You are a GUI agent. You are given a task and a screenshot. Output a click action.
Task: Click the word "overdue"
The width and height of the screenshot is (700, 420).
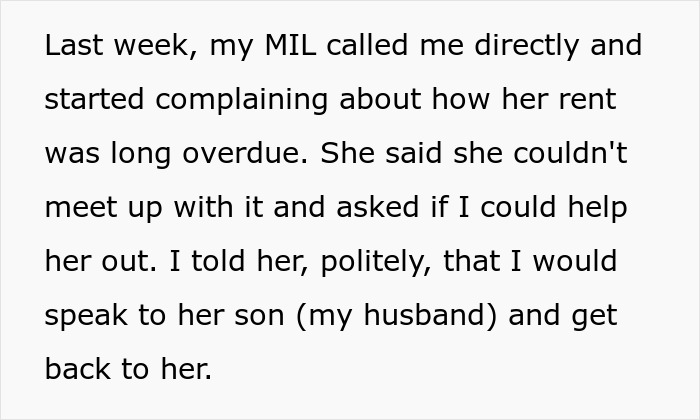(241, 153)
